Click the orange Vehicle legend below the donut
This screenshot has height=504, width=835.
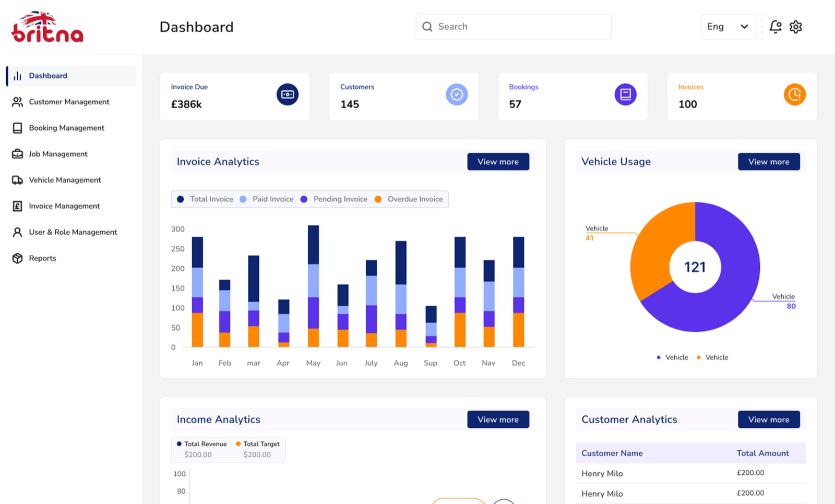[712, 357]
